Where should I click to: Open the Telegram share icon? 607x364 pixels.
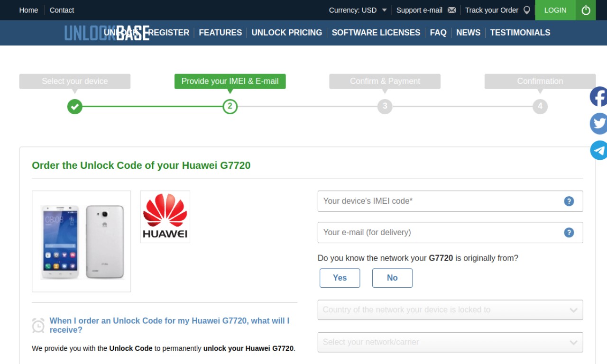pos(598,150)
